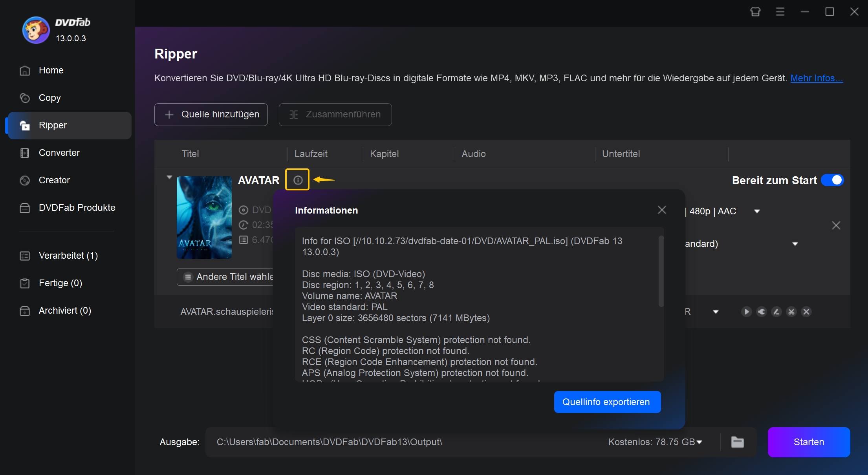Click the info icon next to AVATAR

tap(298, 180)
